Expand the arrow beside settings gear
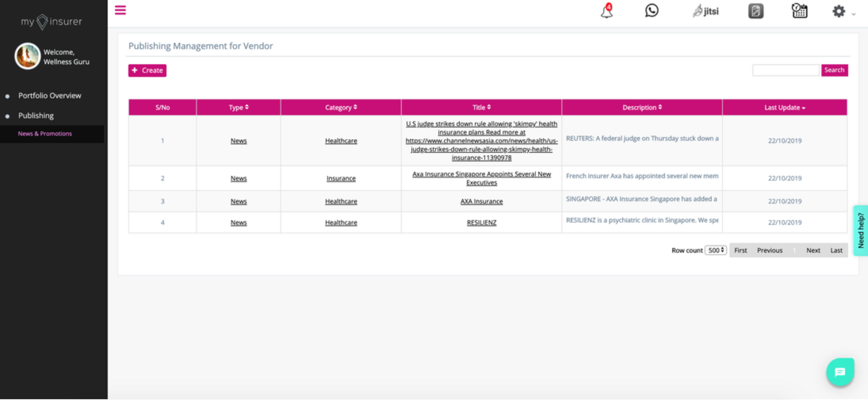This screenshot has height=400, width=868. coord(853,14)
